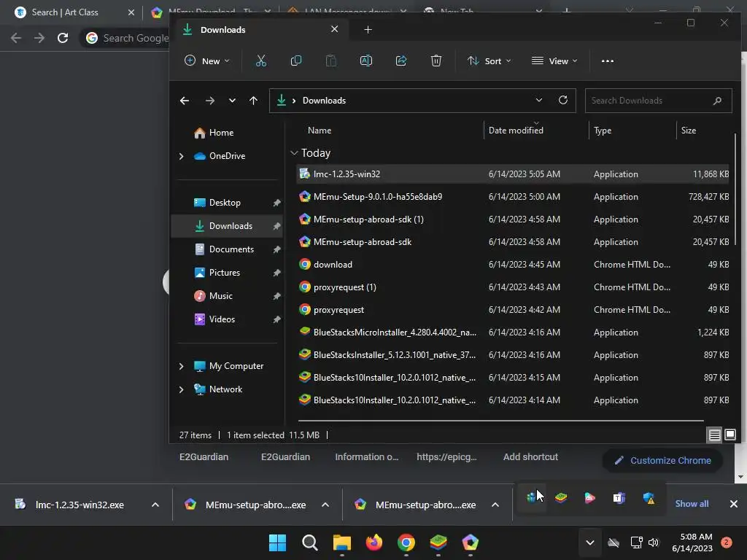Expand Network tree node

[x=181, y=389]
